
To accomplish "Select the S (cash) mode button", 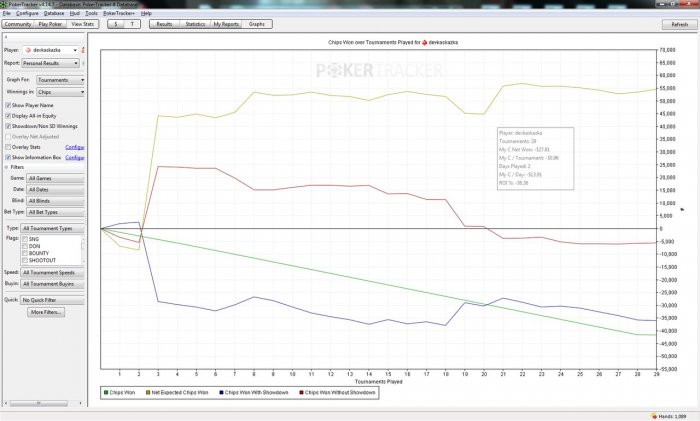I will pos(116,24).
